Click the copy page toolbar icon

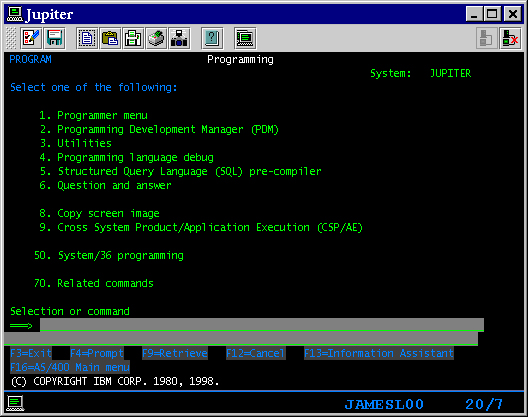(x=87, y=38)
